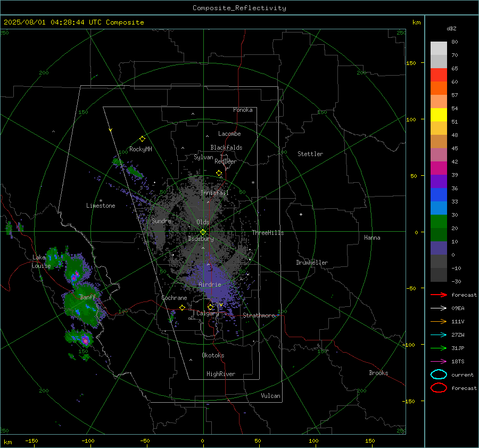This screenshot has width=479, height=448.
Task: Click the Olds city label
Action: click(x=203, y=222)
